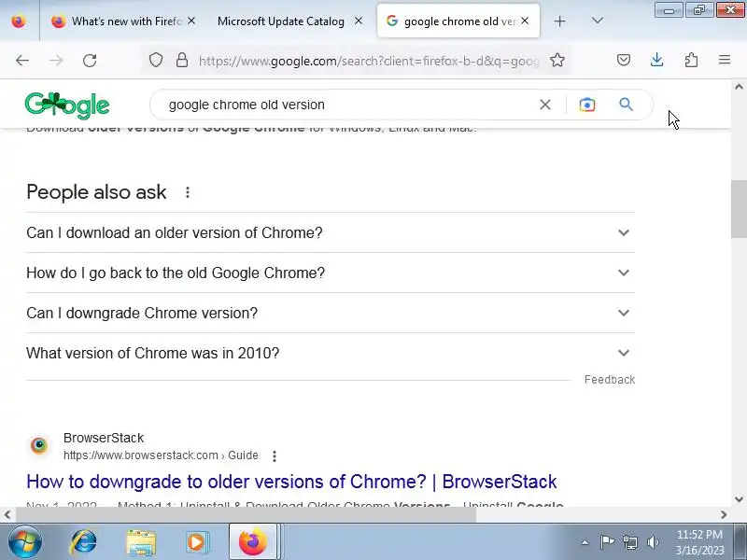Expand 'Can I downgrade Chrome version?'
The image size is (747, 560).
(x=331, y=313)
